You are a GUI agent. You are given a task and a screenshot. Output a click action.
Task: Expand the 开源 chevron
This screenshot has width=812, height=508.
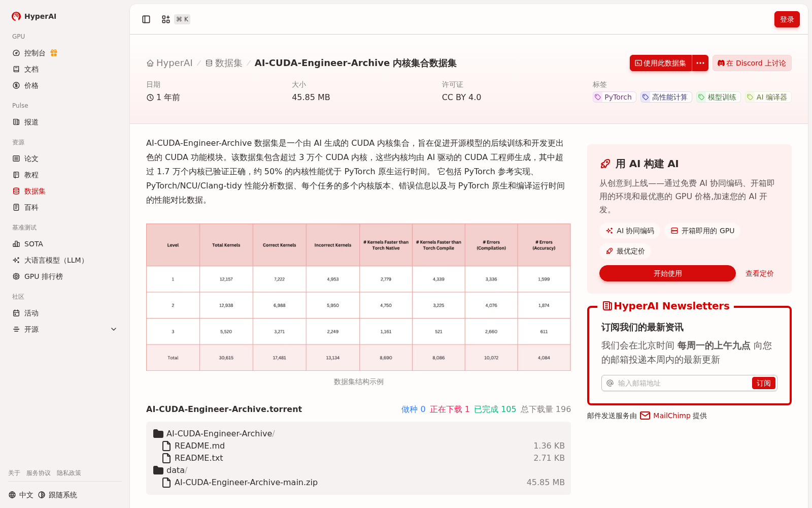pos(114,329)
